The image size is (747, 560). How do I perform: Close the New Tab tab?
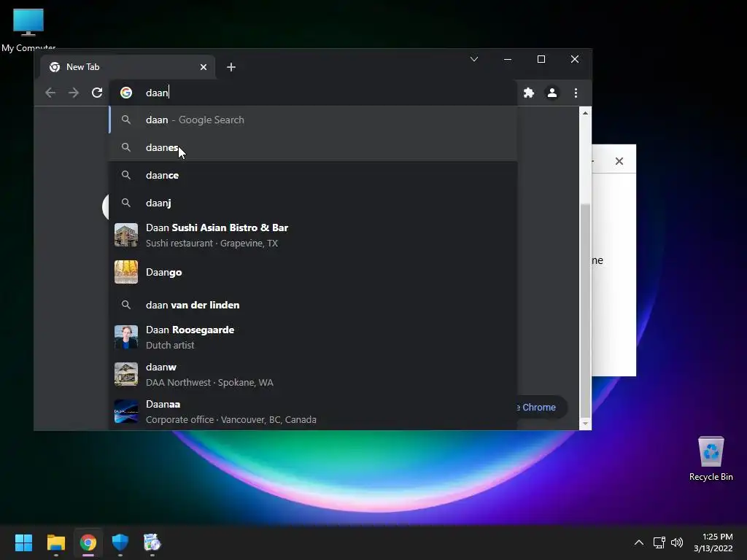pos(204,67)
